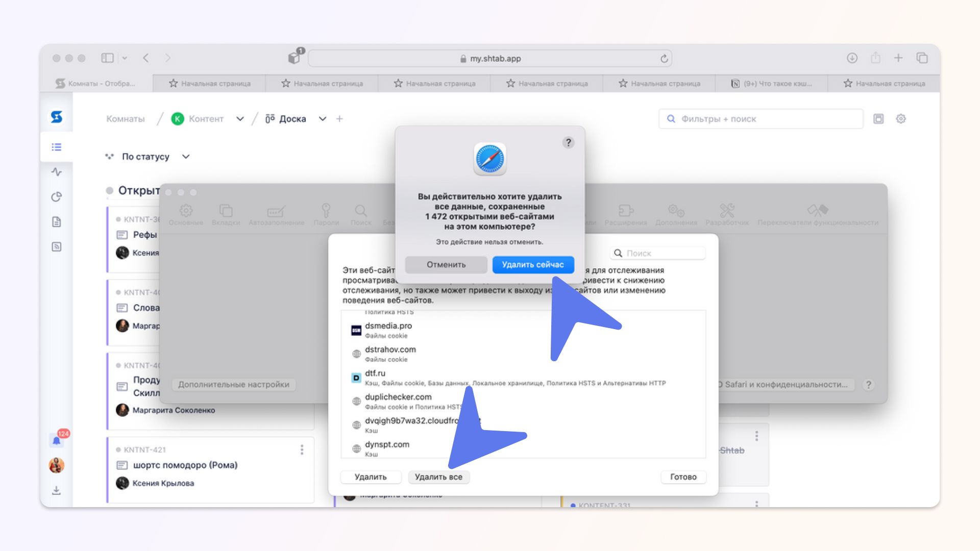Screen dimensions: 980x551
Task: Click the Shtab logo in the sidebar
Action: click(57, 117)
